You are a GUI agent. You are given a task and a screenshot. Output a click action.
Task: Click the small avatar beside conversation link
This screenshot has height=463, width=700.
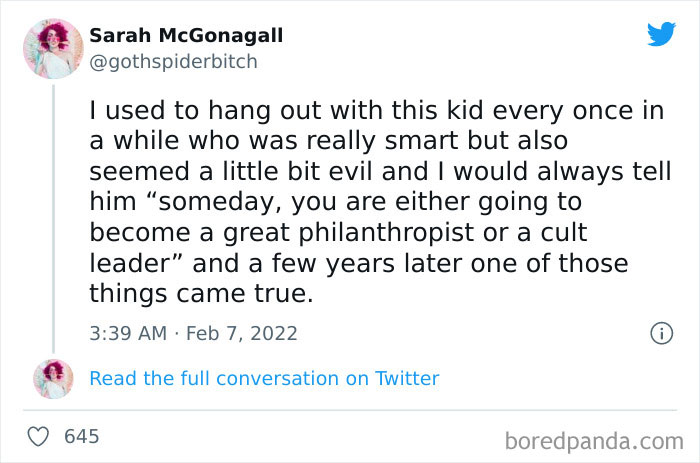tap(53, 379)
